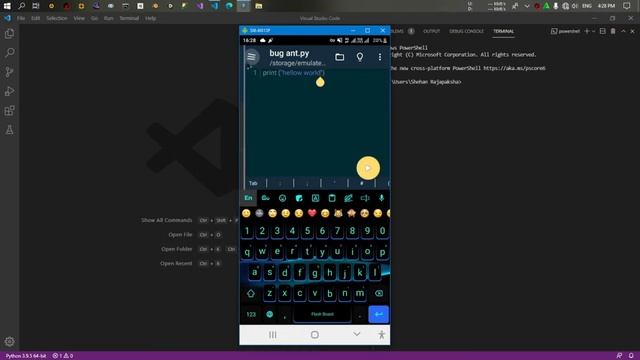Split the terminal pane

602,31
